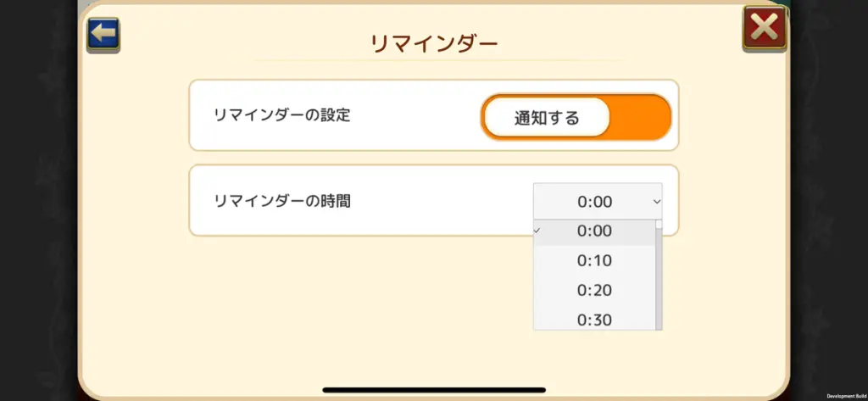Image resolution: width=868 pixels, height=401 pixels.
Task: Click the dropdown list scrollbar
Action: click(659, 276)
